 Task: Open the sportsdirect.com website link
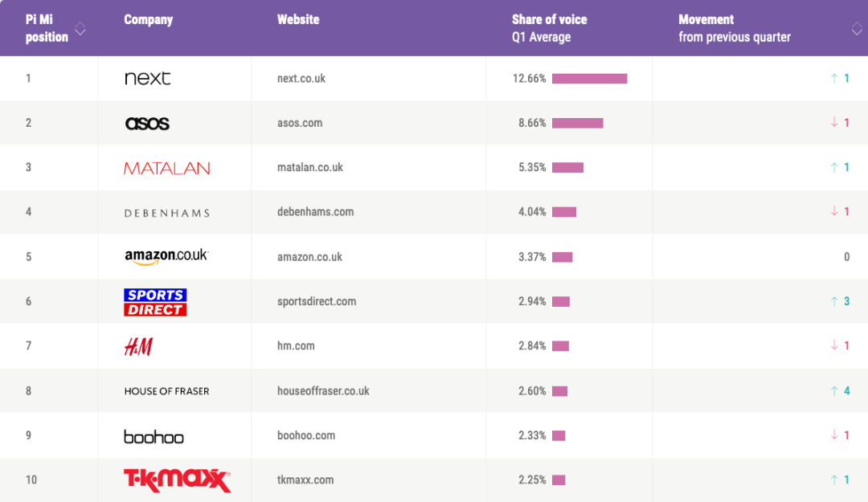tap(316, 302)
